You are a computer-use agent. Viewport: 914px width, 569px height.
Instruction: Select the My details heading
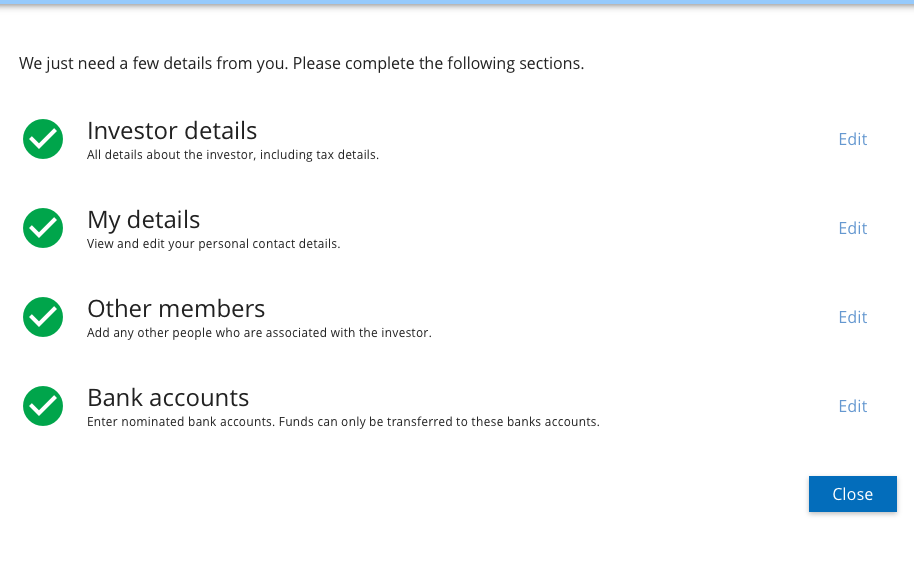143,220
